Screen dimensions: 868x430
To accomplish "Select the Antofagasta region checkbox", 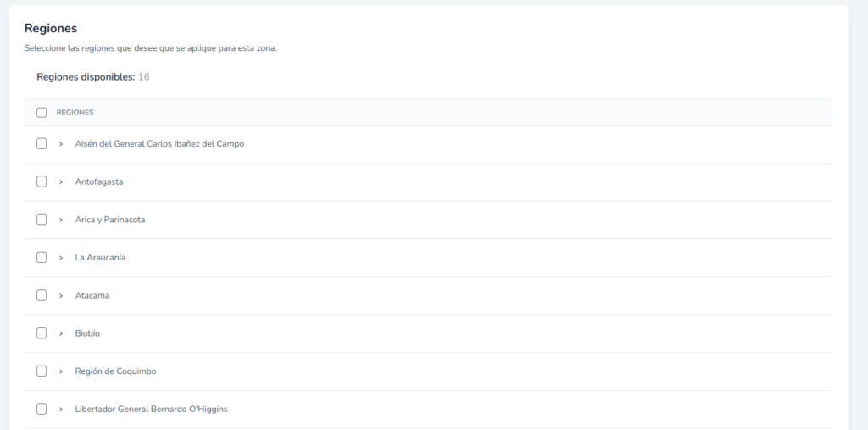I will [42, 181].
